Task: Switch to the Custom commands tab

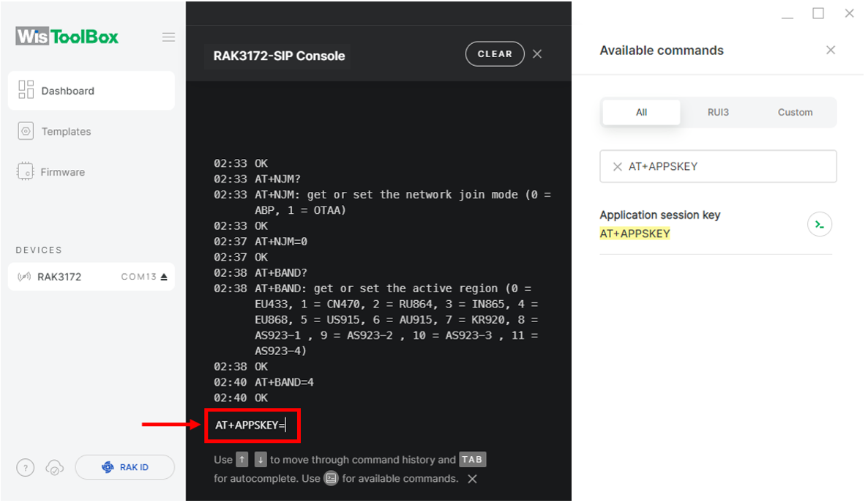Action: click(795, 112)
